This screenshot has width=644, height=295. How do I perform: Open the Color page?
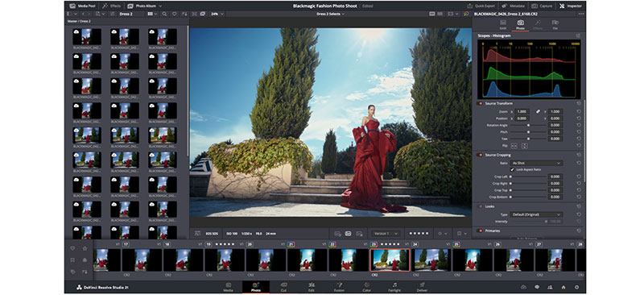coord(367,286)
